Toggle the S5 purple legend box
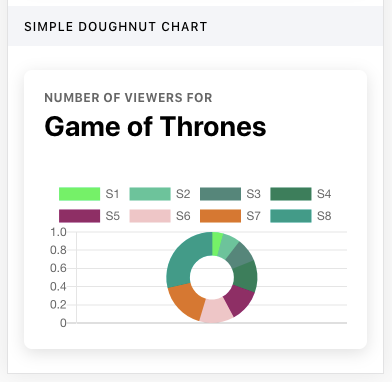Viewport: 392px width, 382px height. click(79, 216)
